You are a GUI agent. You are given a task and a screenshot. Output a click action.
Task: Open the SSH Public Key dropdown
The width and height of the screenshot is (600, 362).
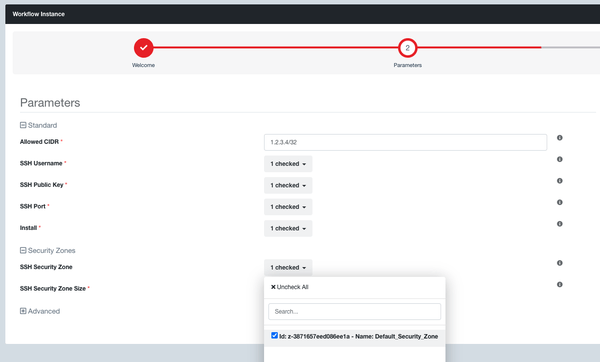[x=288, y=185]
